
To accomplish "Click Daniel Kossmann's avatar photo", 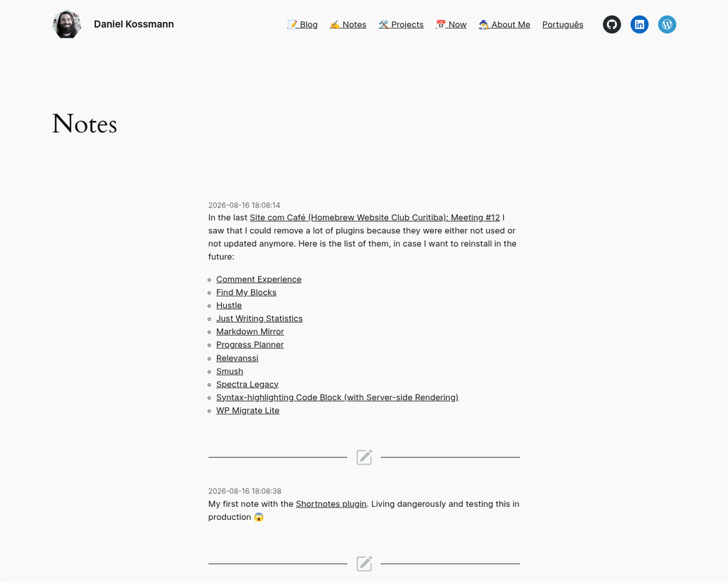I will (x=67, y=24).
